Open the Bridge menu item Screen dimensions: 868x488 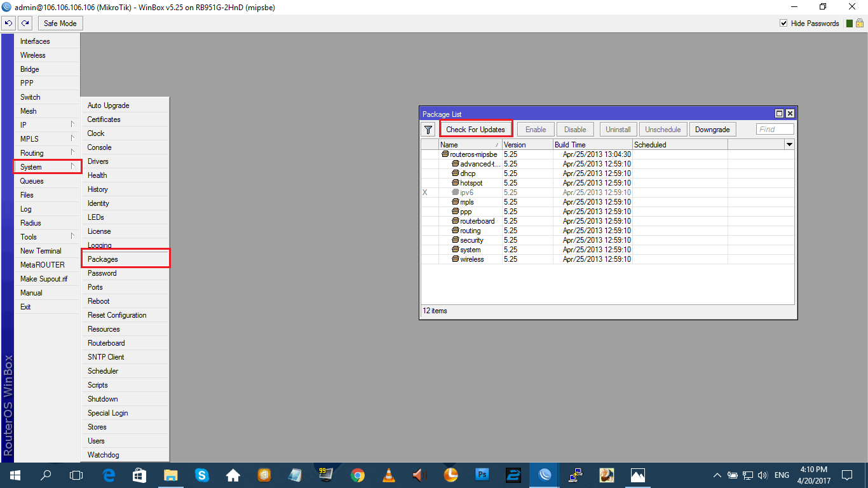[x=47, y=69]
